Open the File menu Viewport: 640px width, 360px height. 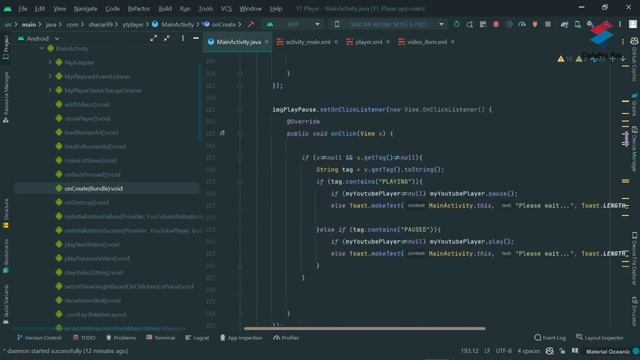click(x=22, y=9)
